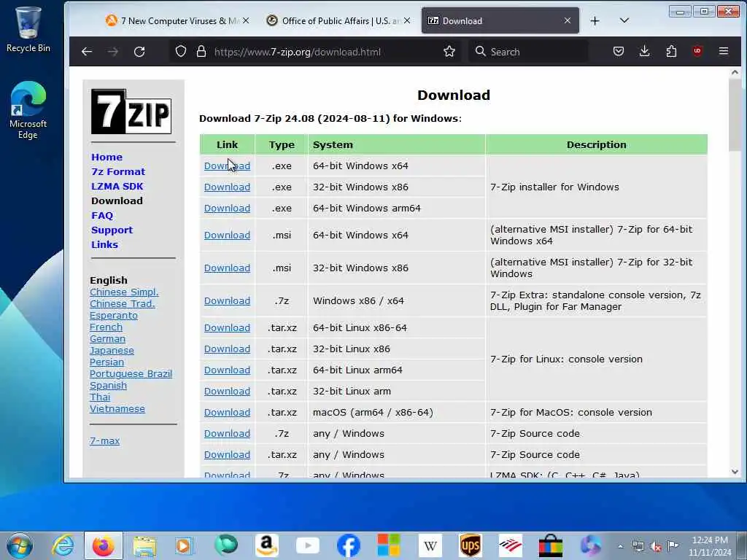747x560 pixels.
Task: Download the .exe for 64-bit Windows x64
Action: coord(227,166)
